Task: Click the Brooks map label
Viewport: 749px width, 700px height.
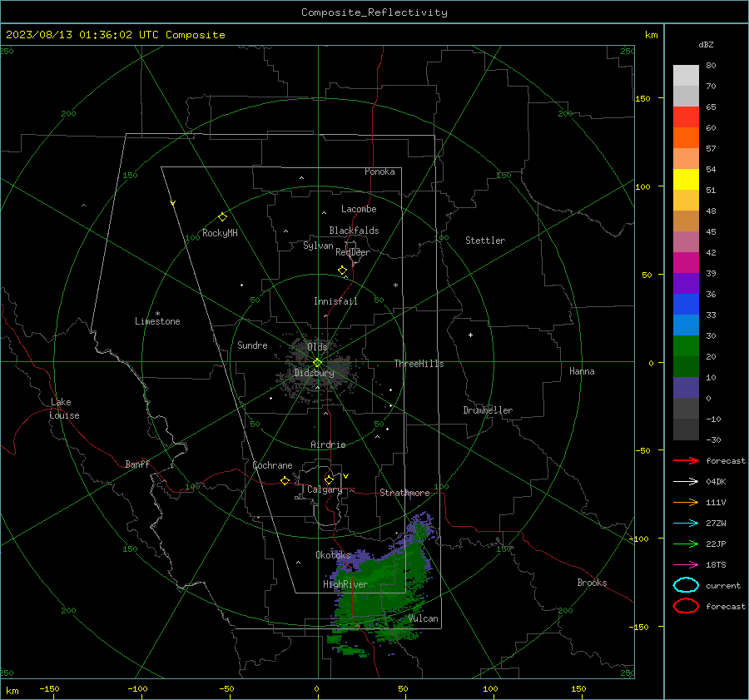Action: point(592,583)
